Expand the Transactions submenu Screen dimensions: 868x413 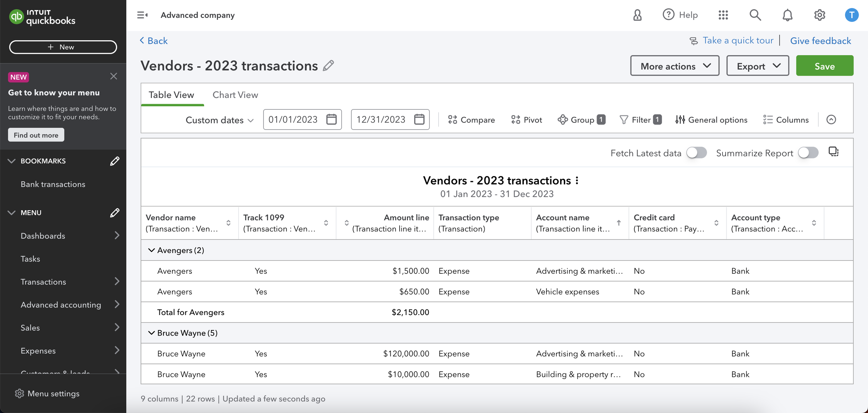117,282
